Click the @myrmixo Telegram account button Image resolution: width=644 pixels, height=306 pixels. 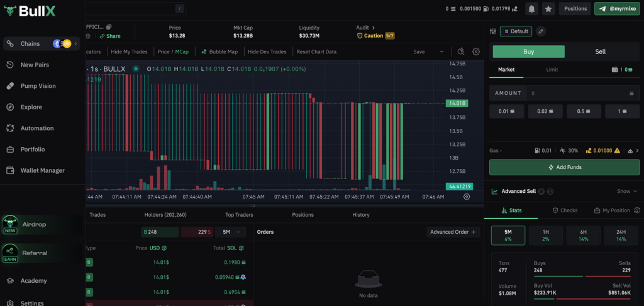click(618, 9)
